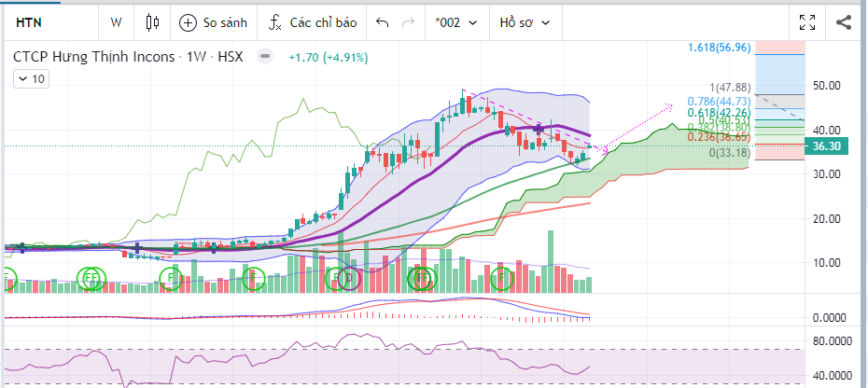This screenshot has width=868, height=388.
Task: Open the Các chỉ báo indicators dialog
Action: (314, 22)
